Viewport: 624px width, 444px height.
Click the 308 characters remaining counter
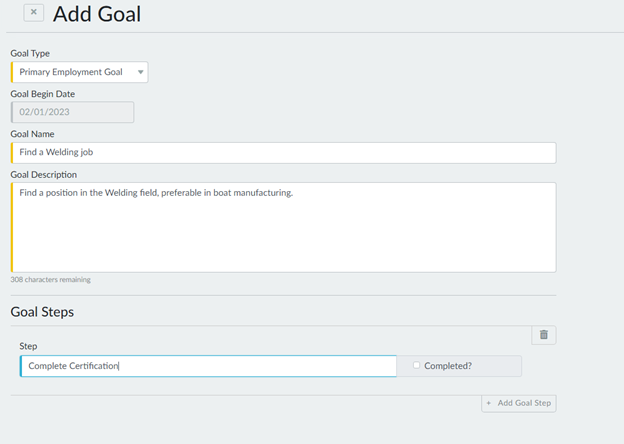[x=51, y=280]
